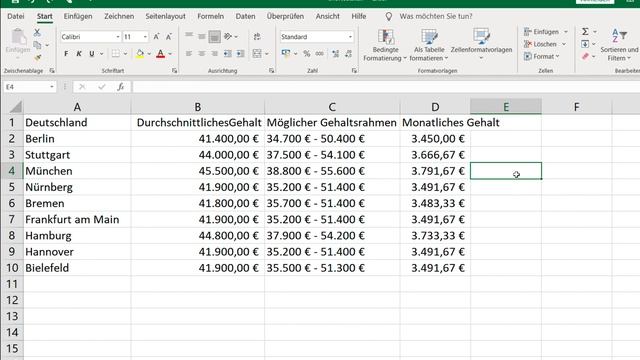
Task: Click the Name Box showing E4
Action: point(29,87)
